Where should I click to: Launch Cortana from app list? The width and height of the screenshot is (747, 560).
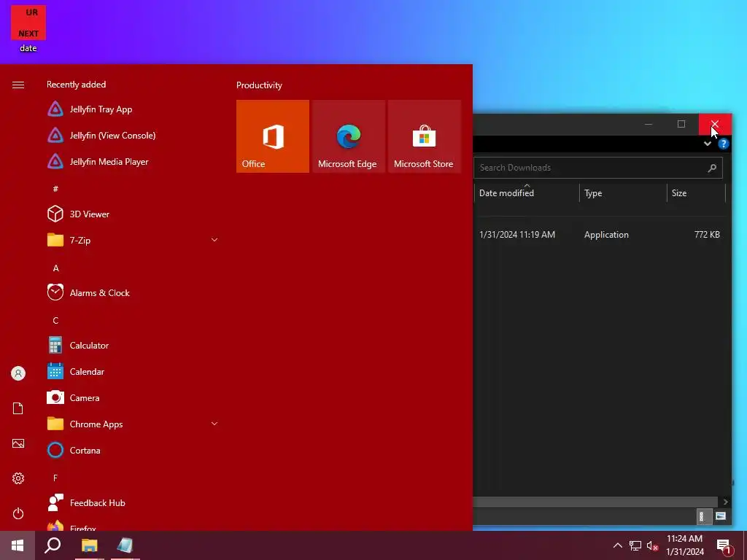click(132, 450)
